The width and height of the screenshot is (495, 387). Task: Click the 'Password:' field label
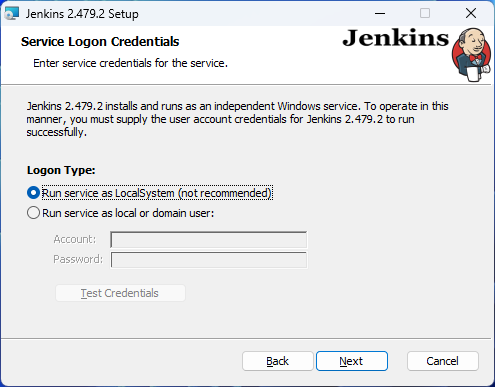click(78, 259)
